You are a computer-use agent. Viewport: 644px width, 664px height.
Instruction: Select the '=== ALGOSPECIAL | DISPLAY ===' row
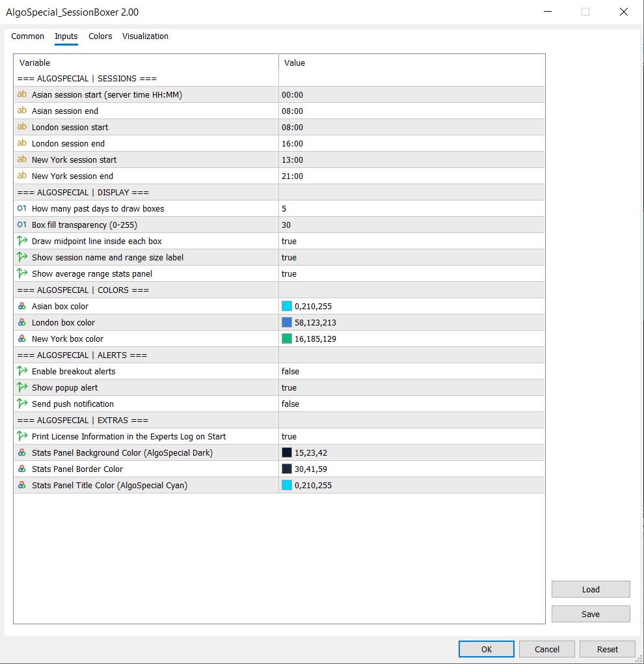pos(279,192)
